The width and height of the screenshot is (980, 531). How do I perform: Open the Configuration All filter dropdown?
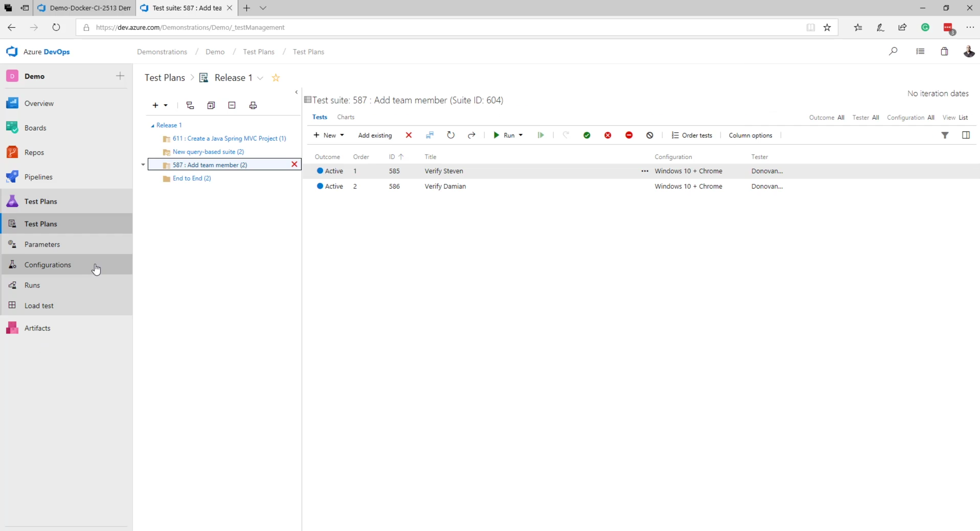[911, 118]
